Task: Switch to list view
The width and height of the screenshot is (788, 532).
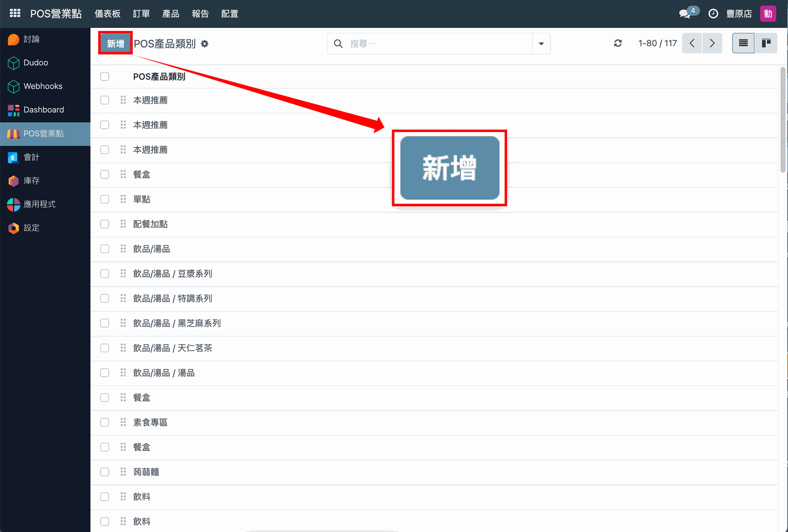Action: point(743,43)
